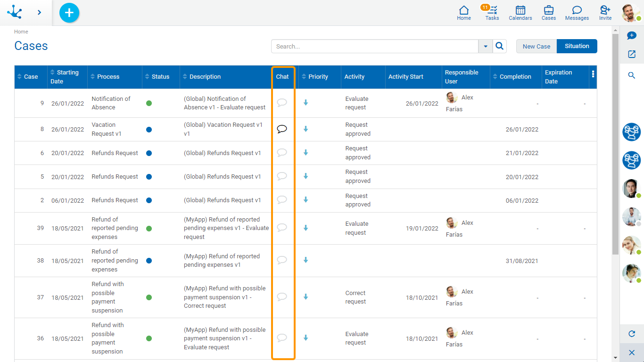The height and width of the screenshot is (362, 644).
Task: Click the Home breadcrumb link
Action: point(21,32)
